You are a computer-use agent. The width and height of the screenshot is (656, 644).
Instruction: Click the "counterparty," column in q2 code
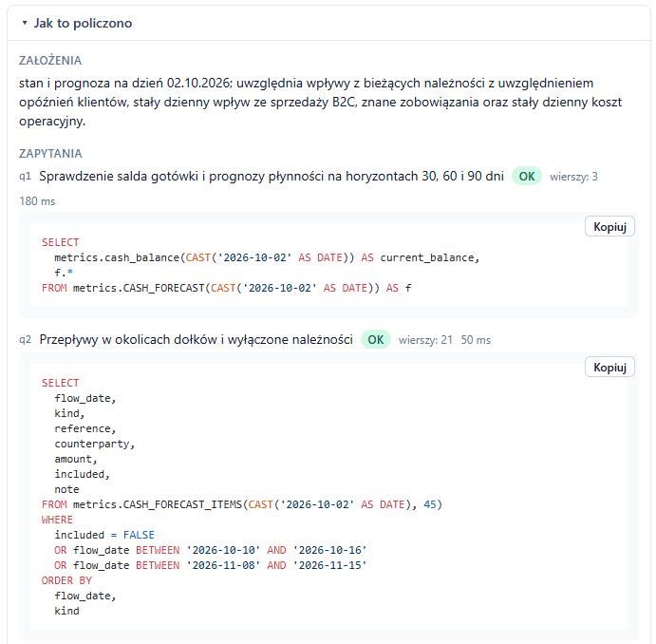pos(95,444)
